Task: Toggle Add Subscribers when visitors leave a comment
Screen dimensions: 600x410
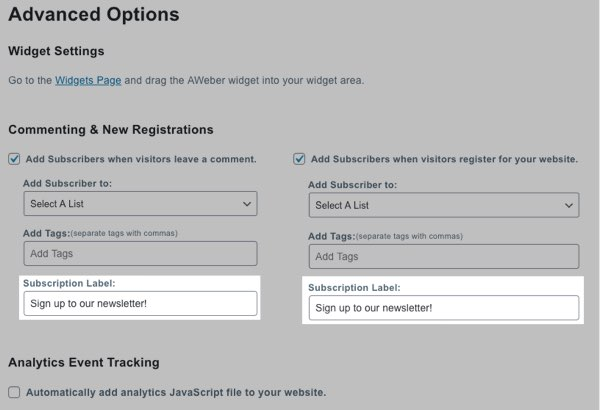Action: coord(14,158)
